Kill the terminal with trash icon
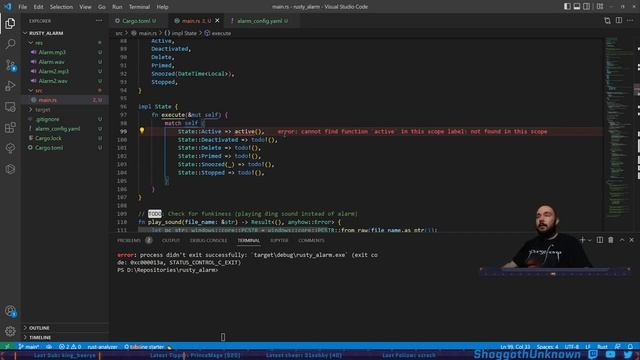The height and width of the screenshot is (360, 640). (611, 240)
